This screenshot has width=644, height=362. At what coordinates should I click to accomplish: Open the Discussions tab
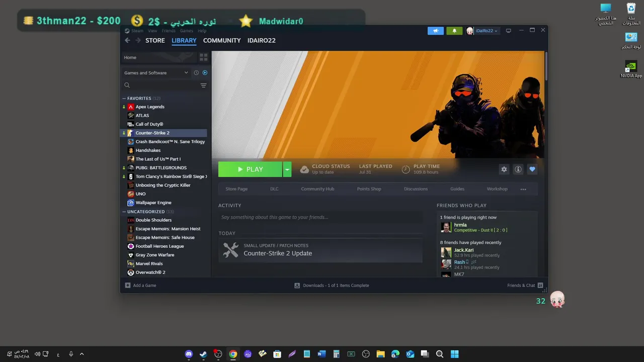[x=416, y=189]
